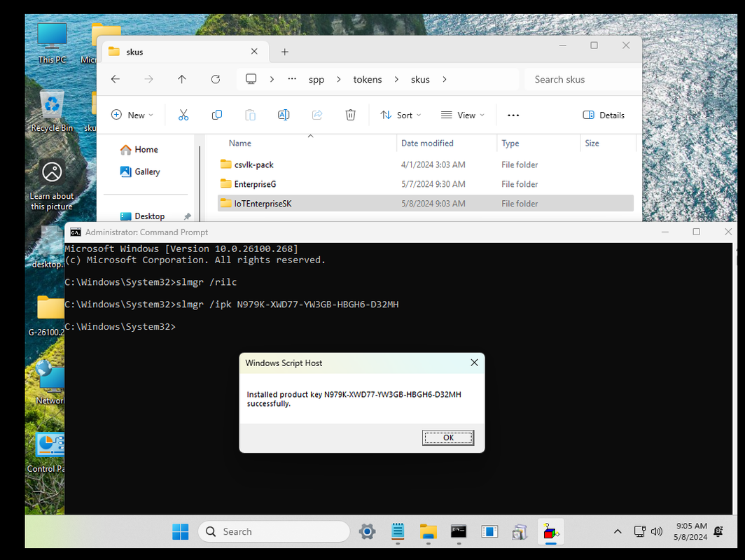Image resolution: width=745 pixels, height=560 pixels.
Task: Sort by Size column header
Action: click(592, 143)
